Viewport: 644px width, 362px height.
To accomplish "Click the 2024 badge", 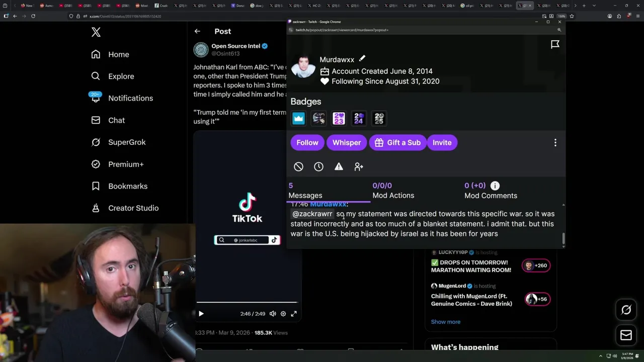I will point(359,119).
